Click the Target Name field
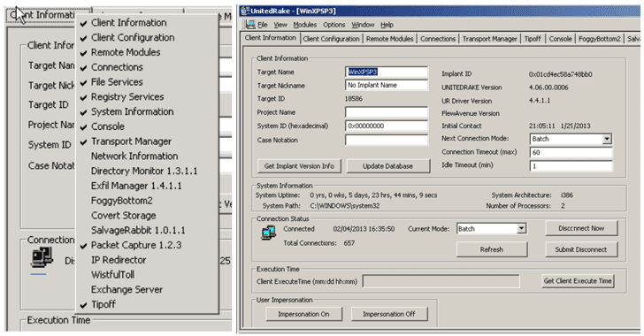This screenshot has width=644, height=336. [x=387, y=72]
